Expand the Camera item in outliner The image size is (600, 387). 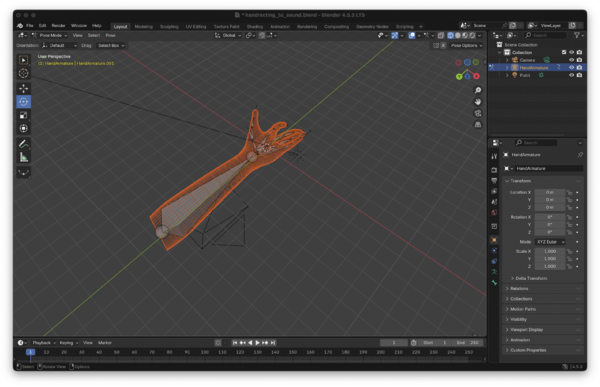pyautogui.click(x=507, y=60)
